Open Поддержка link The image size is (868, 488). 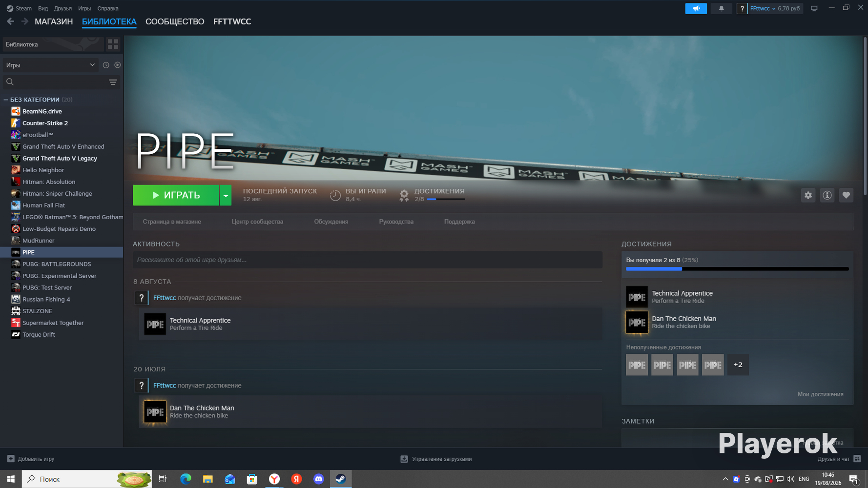pos(459,222)
